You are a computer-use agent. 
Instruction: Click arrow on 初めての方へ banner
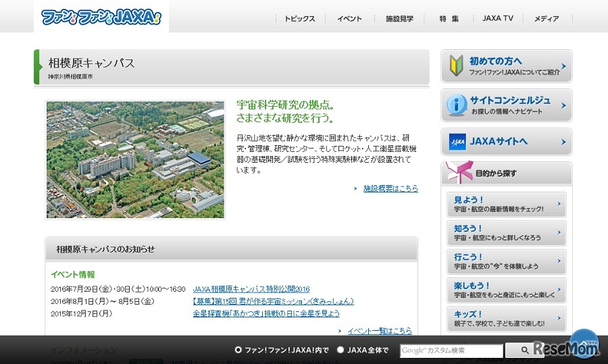tap(564, 66)
